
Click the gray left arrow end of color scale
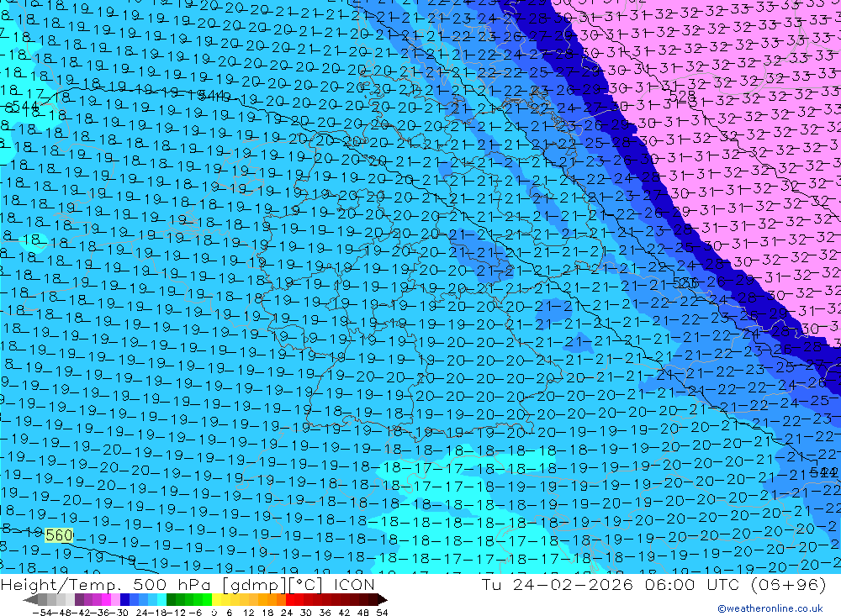(30, 599)
